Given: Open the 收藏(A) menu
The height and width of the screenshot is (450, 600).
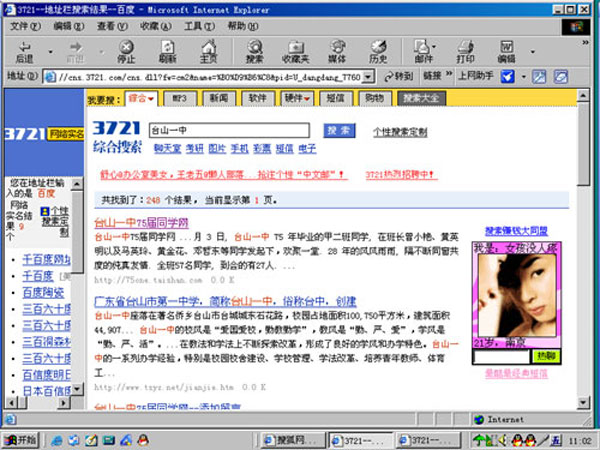Looking at the screenshot, I should click(x=156, y=26).
